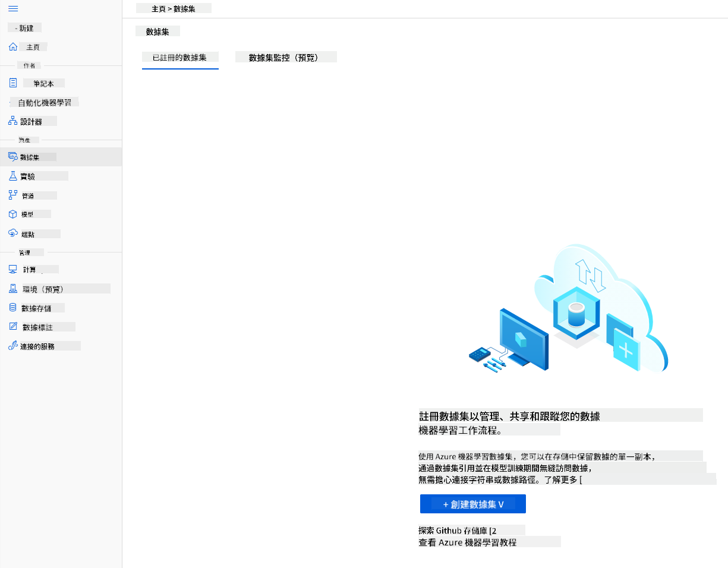
Task: Click the 實驗 flask icon
Action: [x=13, y=176]
